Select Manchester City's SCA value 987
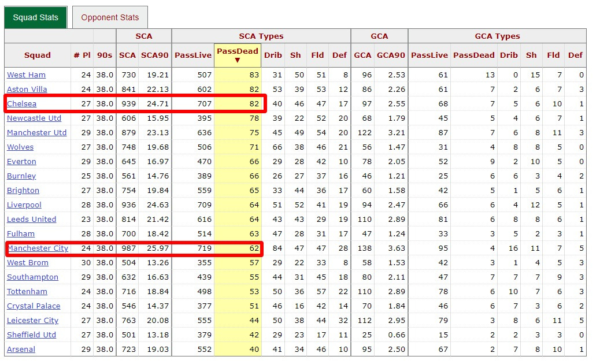 [128, 248]
